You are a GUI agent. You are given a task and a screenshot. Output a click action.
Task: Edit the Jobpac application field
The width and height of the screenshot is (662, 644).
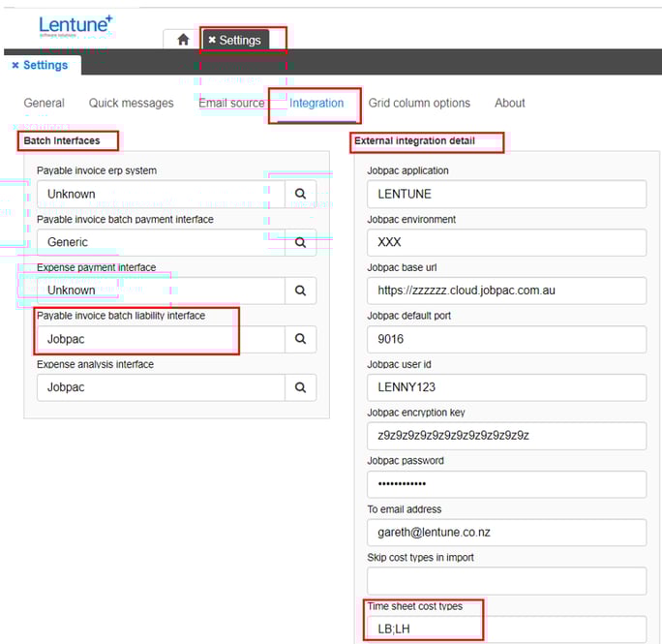pos(506,194)
